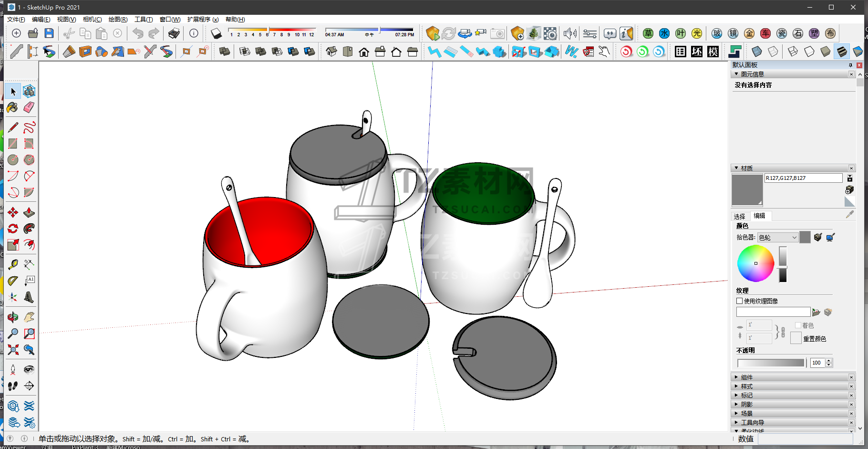Switch to the 选择 materials tab
This screenshot has width=868, height=449.
(739, 216)
